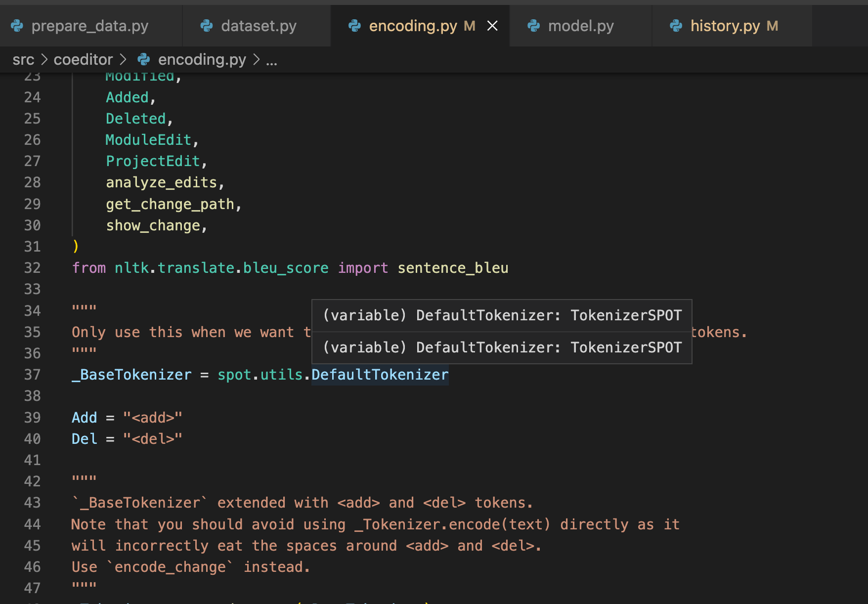Click Python icon on history.py tab
The image size is (868, 604).
(x=676, y=26)
